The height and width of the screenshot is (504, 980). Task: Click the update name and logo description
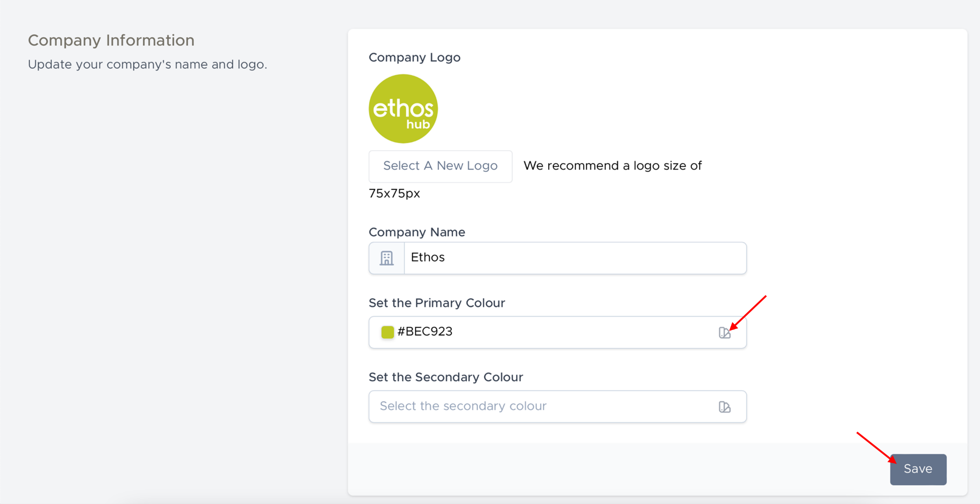(147, 64)
